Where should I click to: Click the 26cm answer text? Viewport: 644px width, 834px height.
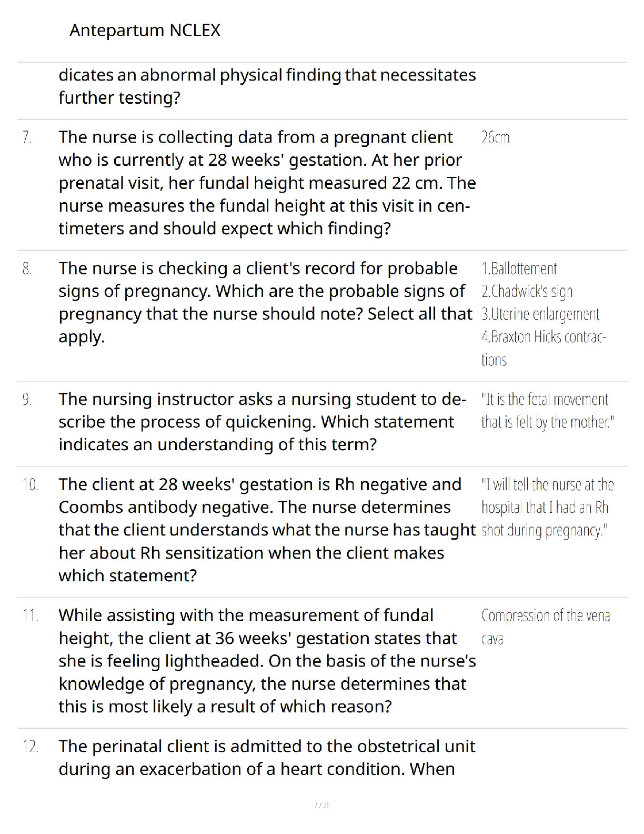click(x=495, y=138)
